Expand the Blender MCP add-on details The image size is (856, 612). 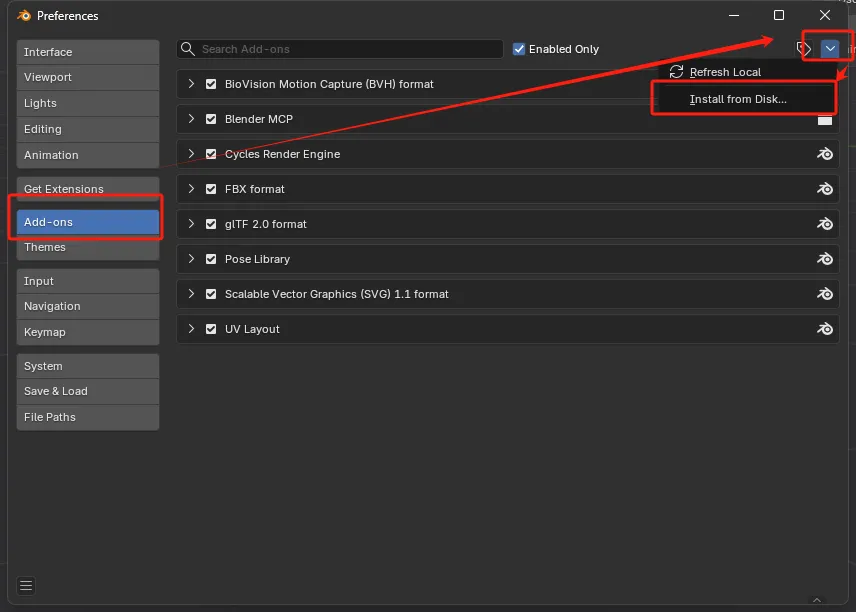point(191,118)
